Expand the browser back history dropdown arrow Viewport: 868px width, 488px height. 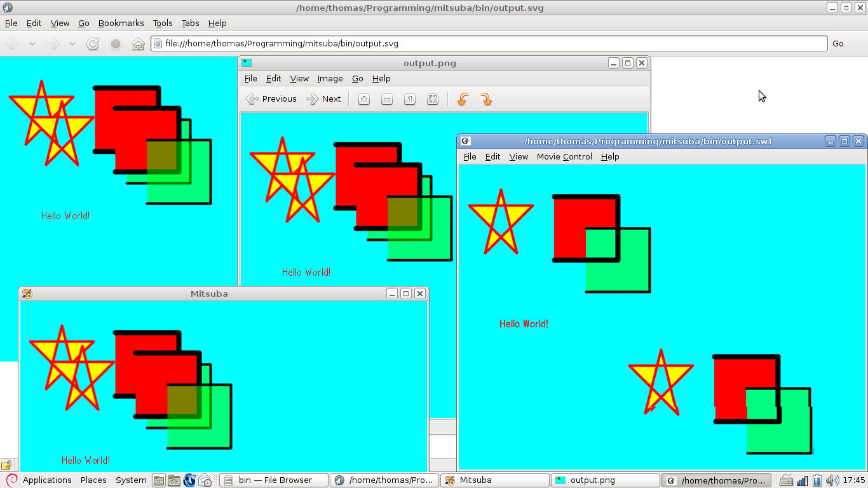point(32,44)
